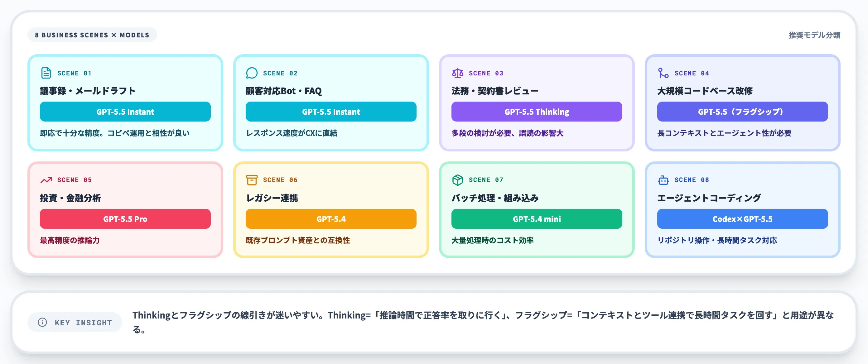Click the 8 BUSINESS SCENES × MODELS badge
Viewport: 868px width, 364px height.
pyautogui.click(x=92, y=35)
